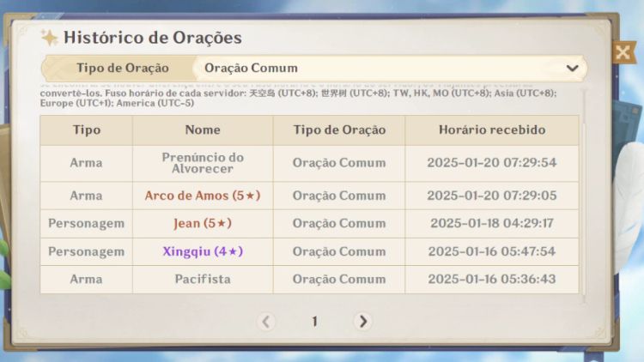Click Arma type in Pacifista row
The image size is (644, 362).
pos(86,280)
